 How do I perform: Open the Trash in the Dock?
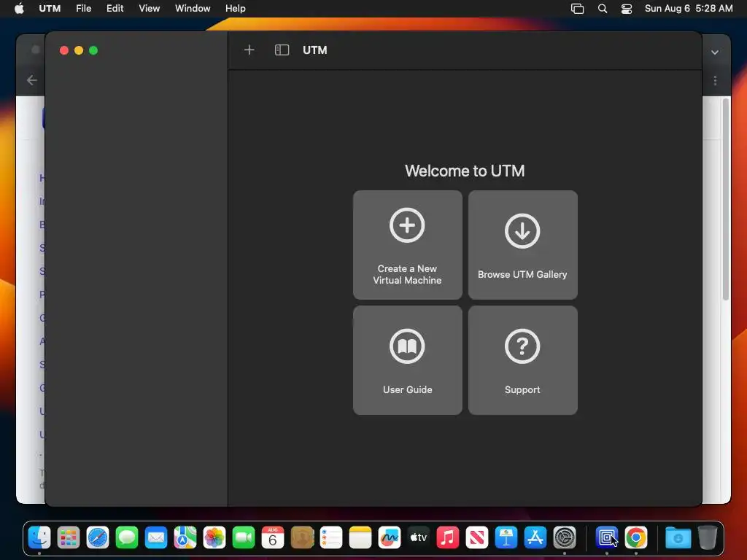(708, 537)
